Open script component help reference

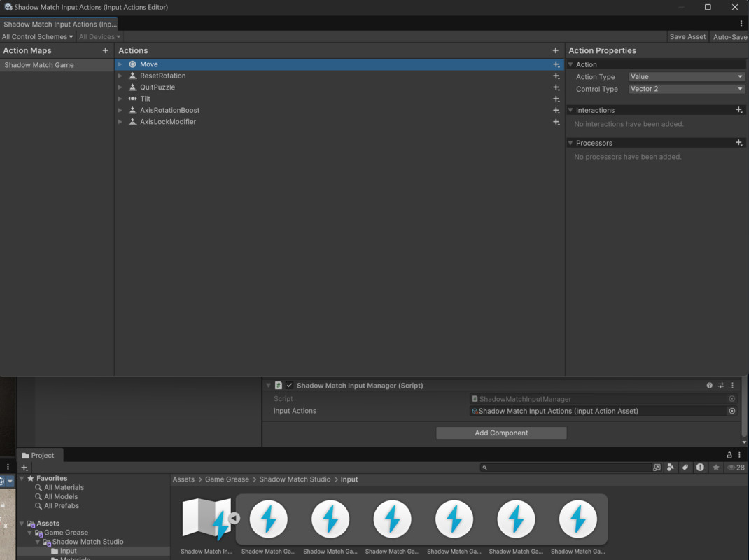tap(709, 386)
